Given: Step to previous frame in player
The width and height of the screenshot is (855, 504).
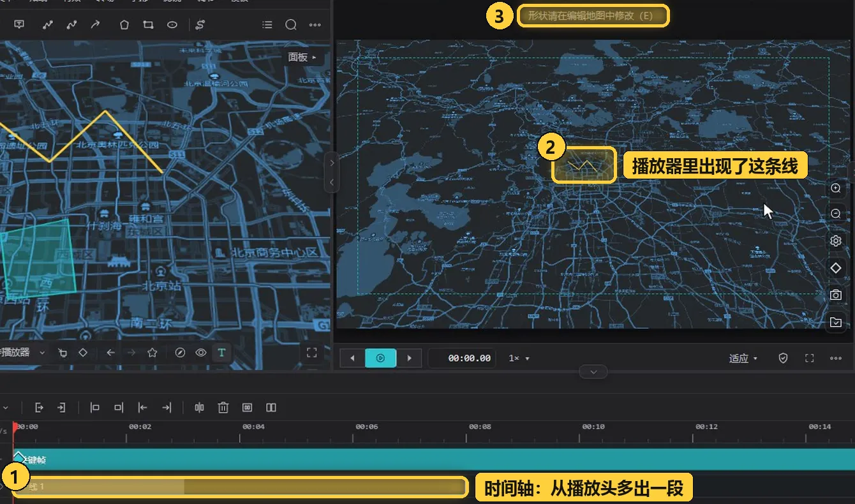Looking at the screenshot, I should pos(352,359).
